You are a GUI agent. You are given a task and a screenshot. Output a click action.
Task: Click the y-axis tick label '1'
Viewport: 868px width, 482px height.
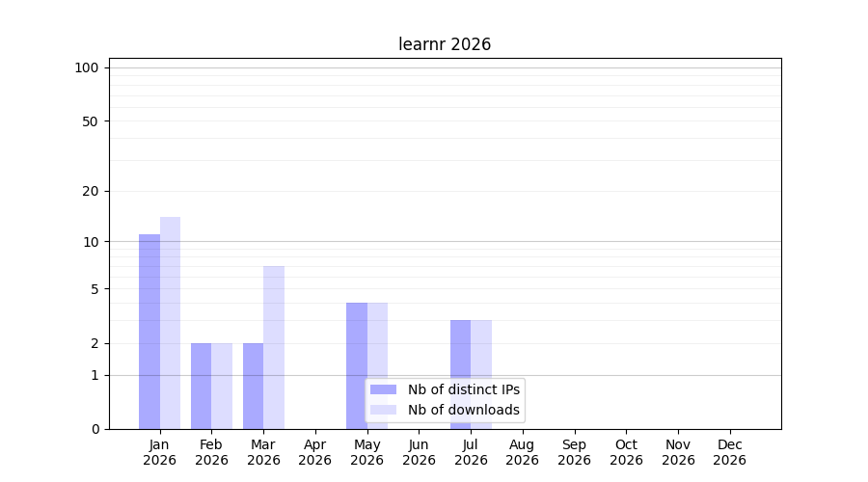pyautogui.click(x=95, y=376)
